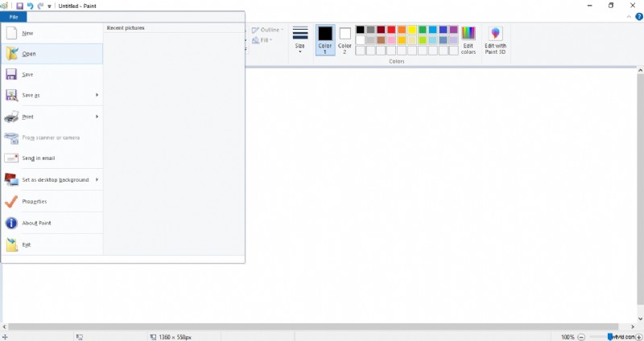This screenshot has height=341, width=644.
Task: Click the Exit icon in File menu
Action: (11, 244)
